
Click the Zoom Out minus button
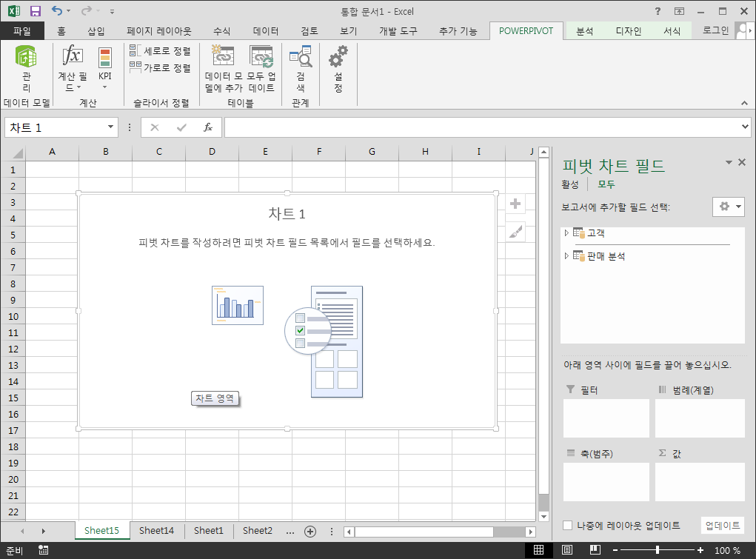[615, 550]
